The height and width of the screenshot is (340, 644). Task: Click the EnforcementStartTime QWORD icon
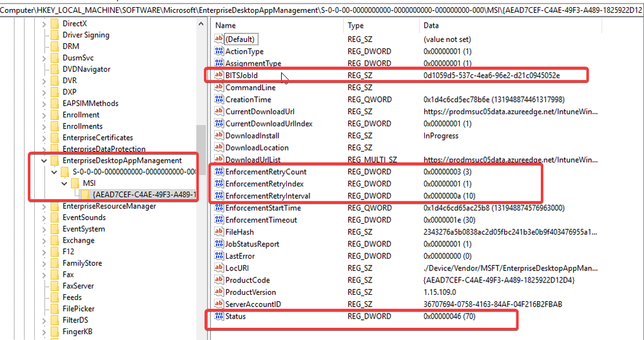[219, 208]
